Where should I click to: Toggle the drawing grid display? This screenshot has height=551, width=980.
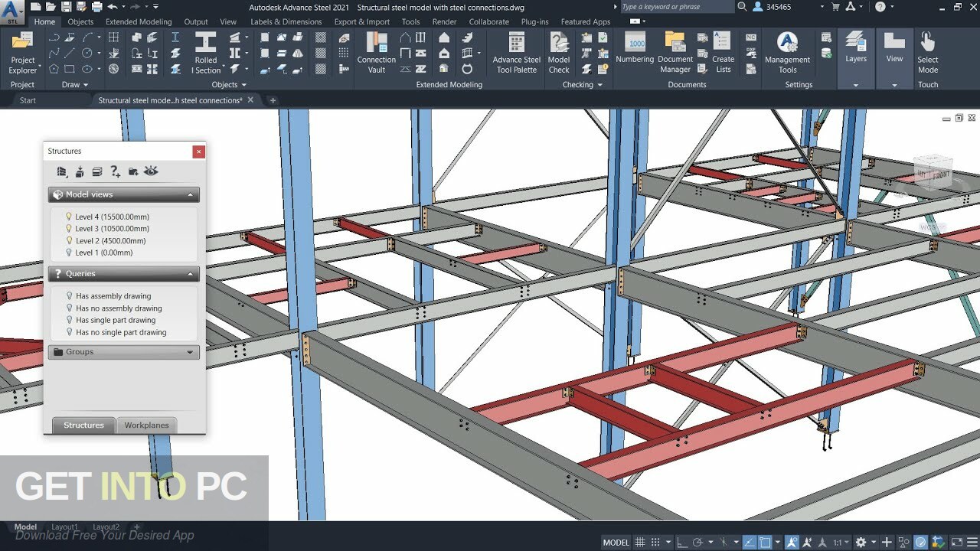tap(640, 543)
